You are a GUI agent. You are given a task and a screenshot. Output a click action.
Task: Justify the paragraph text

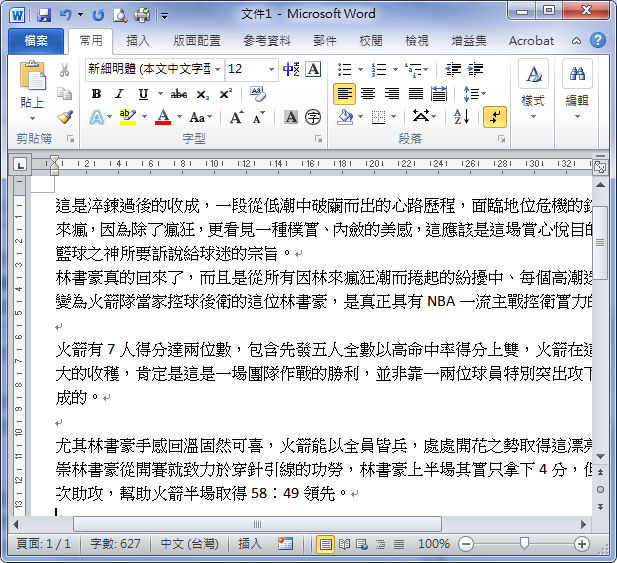tap(416, 94)
